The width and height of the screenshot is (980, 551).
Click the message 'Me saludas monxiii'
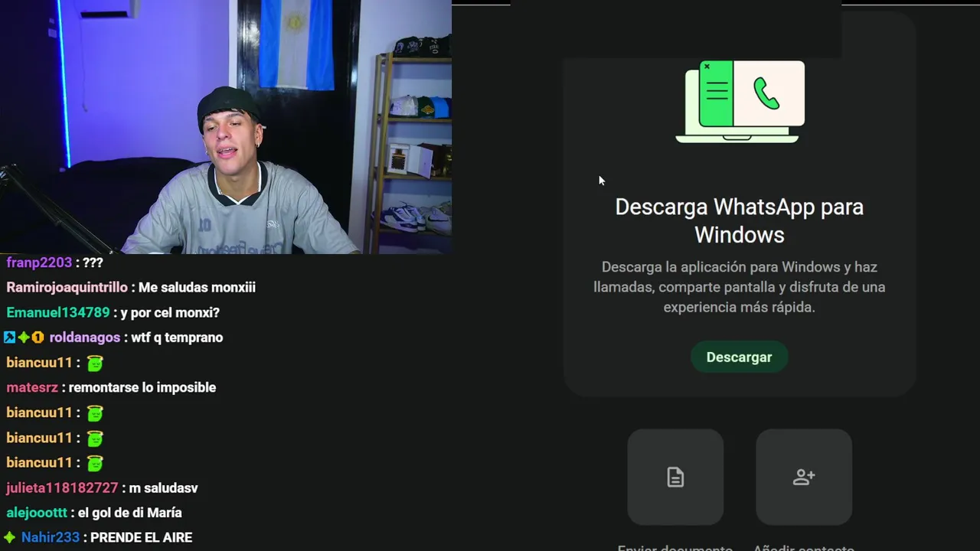[x=197, y=288]
